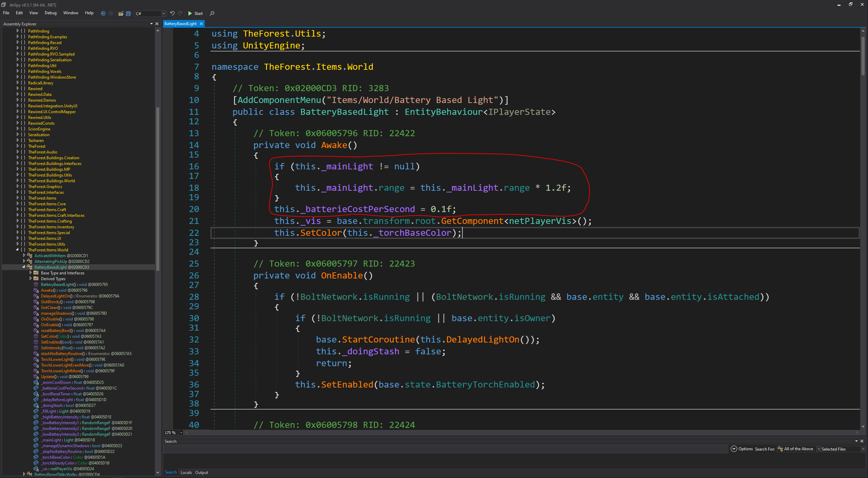
Task: Open the C# language dropdown
Action: pos(163,14)
